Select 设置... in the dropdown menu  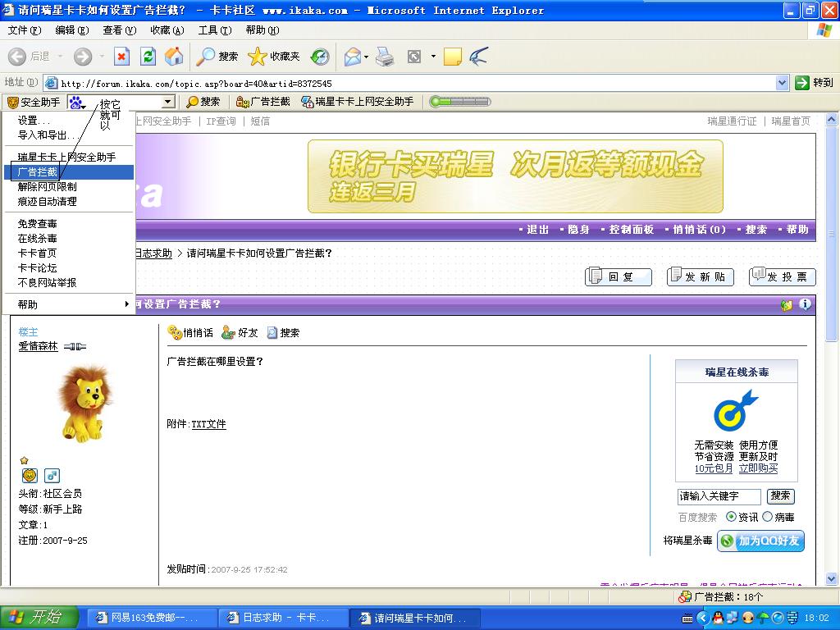click(69, 121)
